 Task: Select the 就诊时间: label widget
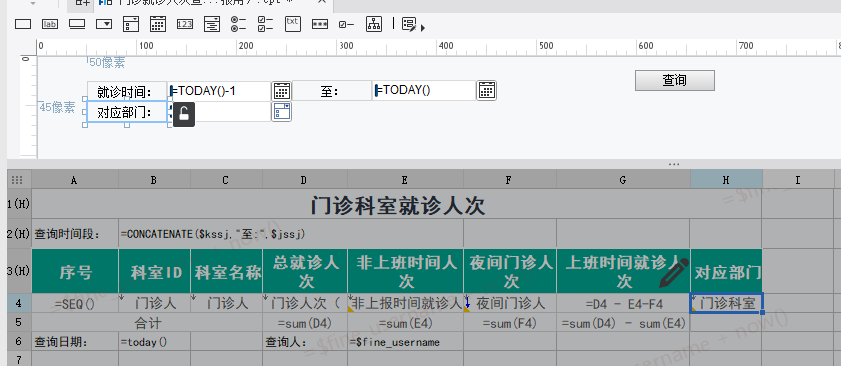coord(127,91)
